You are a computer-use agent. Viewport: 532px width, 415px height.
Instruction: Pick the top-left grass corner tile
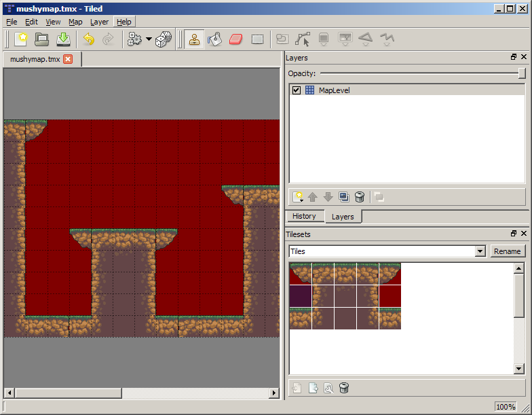[x=300, y=273]
